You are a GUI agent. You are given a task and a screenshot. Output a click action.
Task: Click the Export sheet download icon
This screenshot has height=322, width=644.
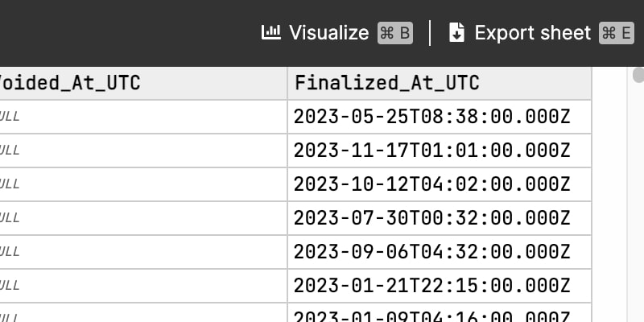pos(456,32)
